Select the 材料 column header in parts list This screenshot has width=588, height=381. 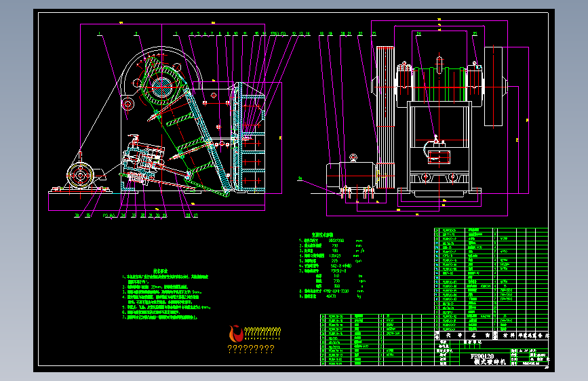click(x=509, y=336)
